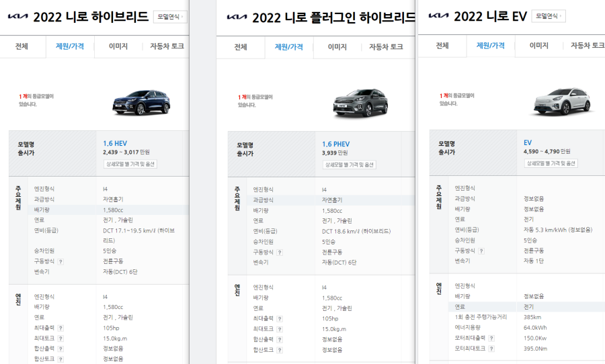The image size is (605, 364).
Task: Select 자동차 토크 tab in 니로 하이브리드 panel
Action: (167, 46)
